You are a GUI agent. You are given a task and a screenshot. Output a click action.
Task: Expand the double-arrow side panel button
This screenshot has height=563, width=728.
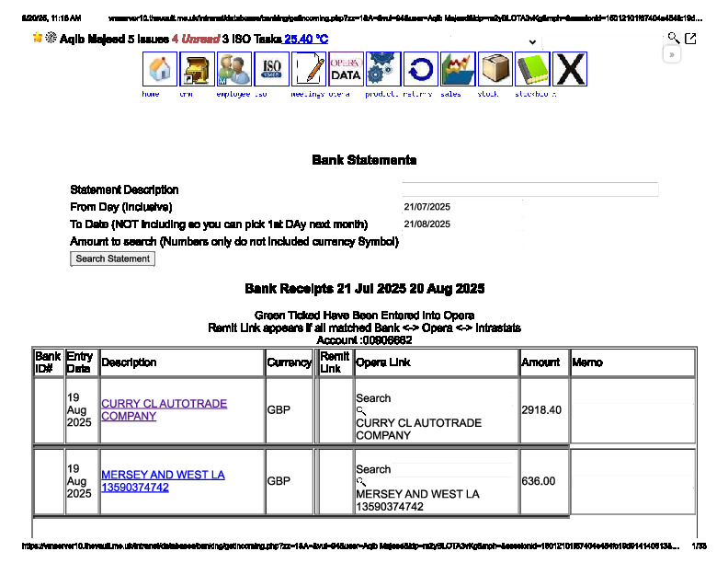(x=672, y=54)
